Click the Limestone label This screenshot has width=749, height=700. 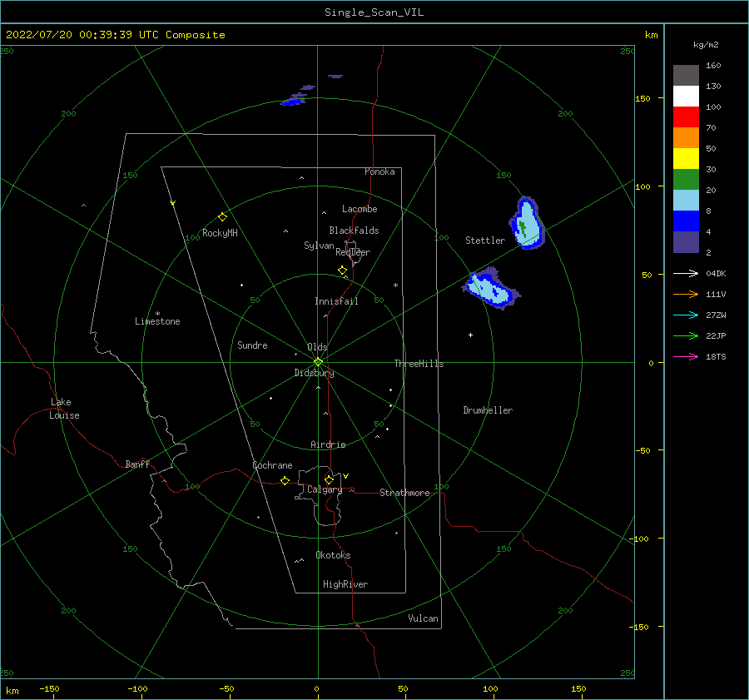pyautogui.click(x=157, y=321)
